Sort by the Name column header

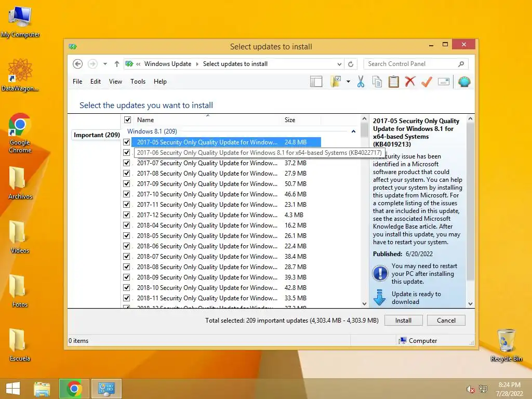(145, 120)
